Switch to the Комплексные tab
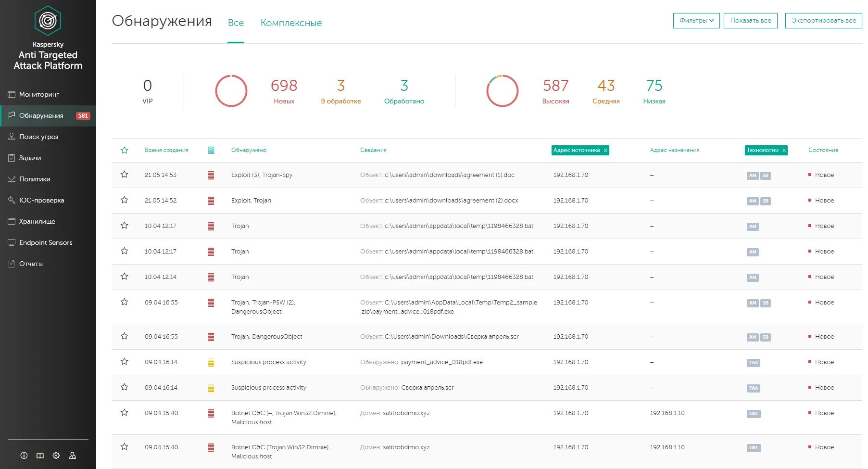The height and width of the screenshot is (469, 868). click(291, 23)
